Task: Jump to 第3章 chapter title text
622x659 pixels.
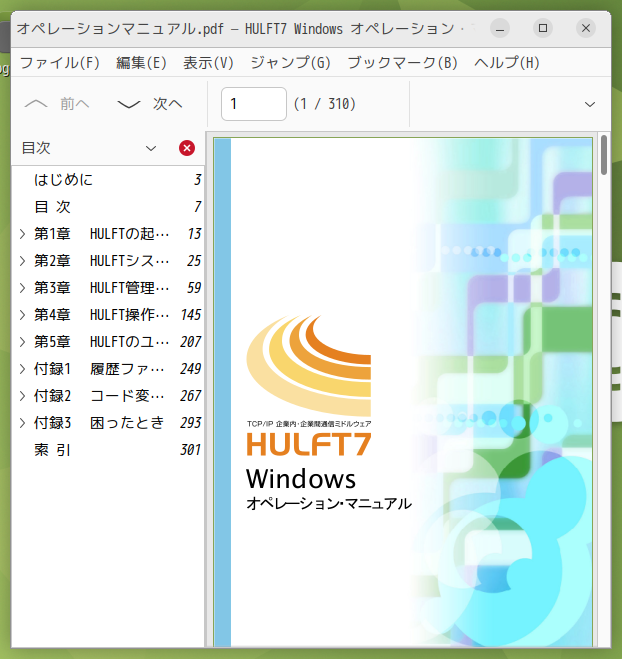Action: 102,288
